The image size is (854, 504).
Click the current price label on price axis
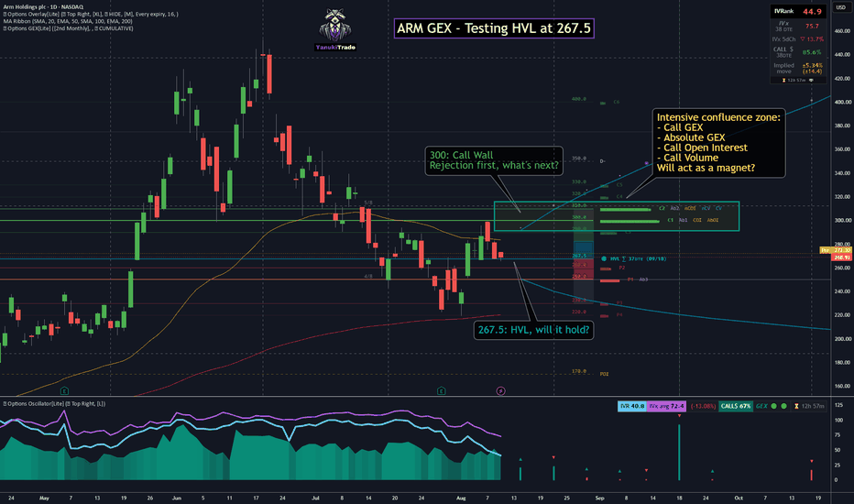point(842,257)
